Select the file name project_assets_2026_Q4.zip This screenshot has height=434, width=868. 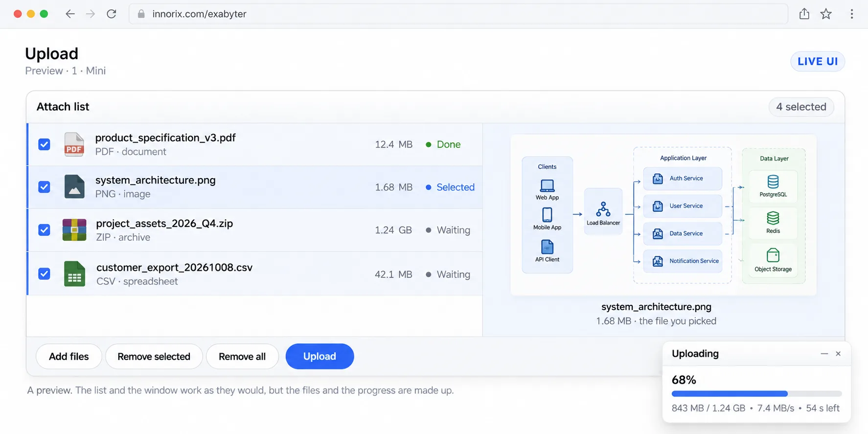164,224
